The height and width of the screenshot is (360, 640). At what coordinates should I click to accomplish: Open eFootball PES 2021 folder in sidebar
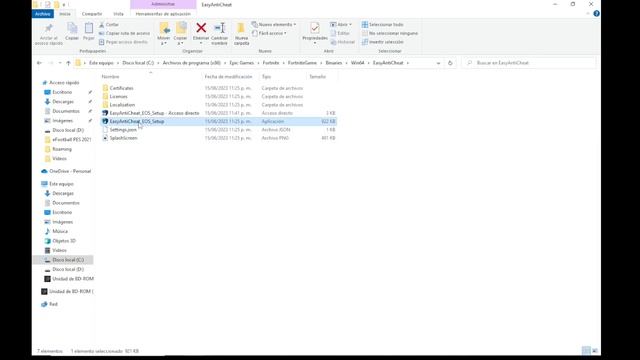tap(71, 140)
